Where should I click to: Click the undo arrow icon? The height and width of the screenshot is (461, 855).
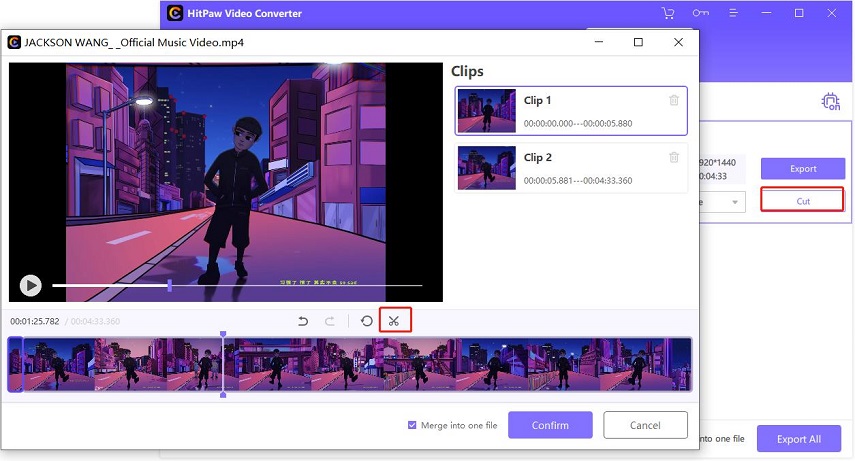(x=303, y=321)
